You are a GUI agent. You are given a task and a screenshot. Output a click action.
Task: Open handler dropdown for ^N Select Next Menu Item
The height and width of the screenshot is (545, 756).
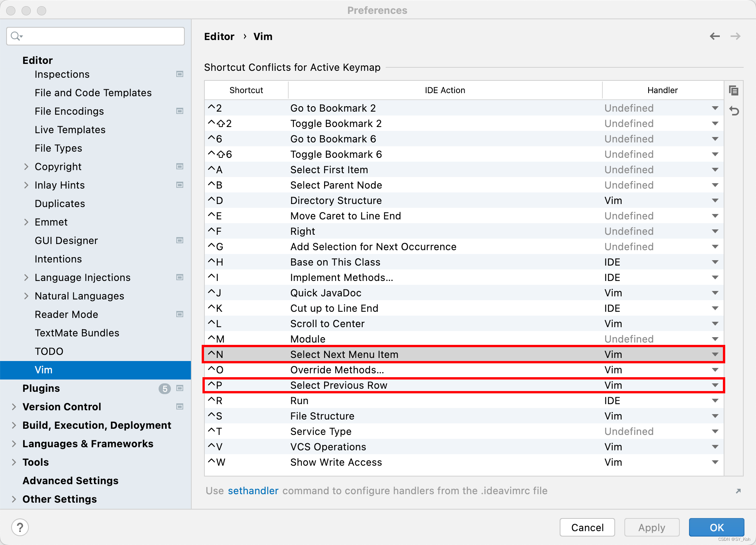click(715, 354)
